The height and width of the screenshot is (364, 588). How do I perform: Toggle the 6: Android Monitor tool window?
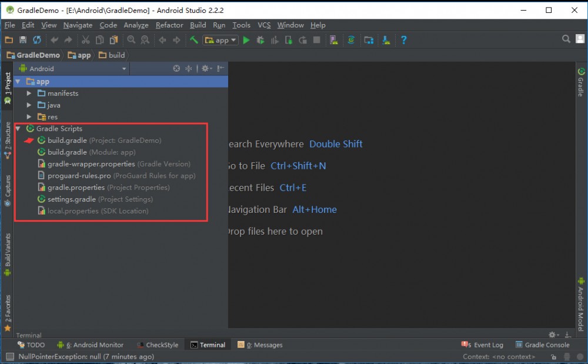90,345
